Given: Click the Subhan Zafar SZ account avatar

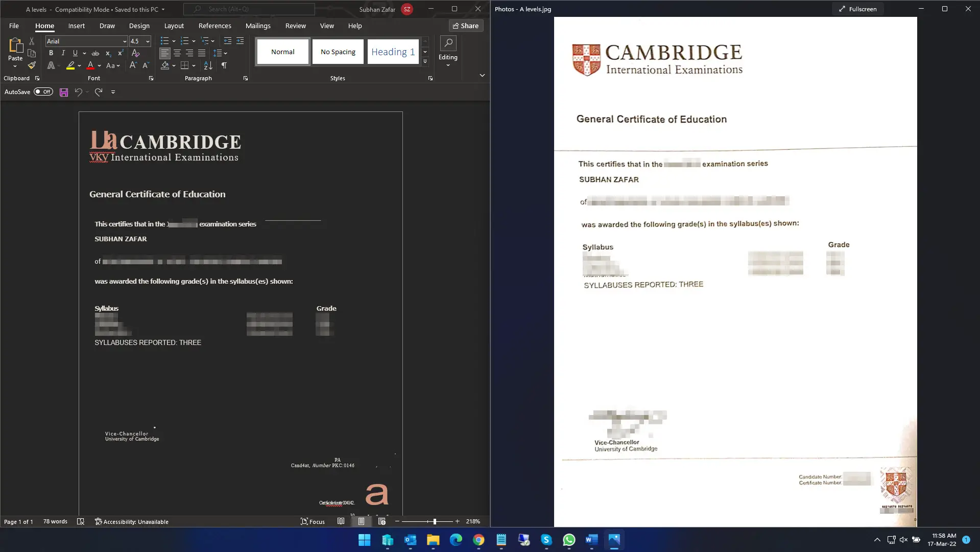Looking at the screenshot, I should coord(407,9).
